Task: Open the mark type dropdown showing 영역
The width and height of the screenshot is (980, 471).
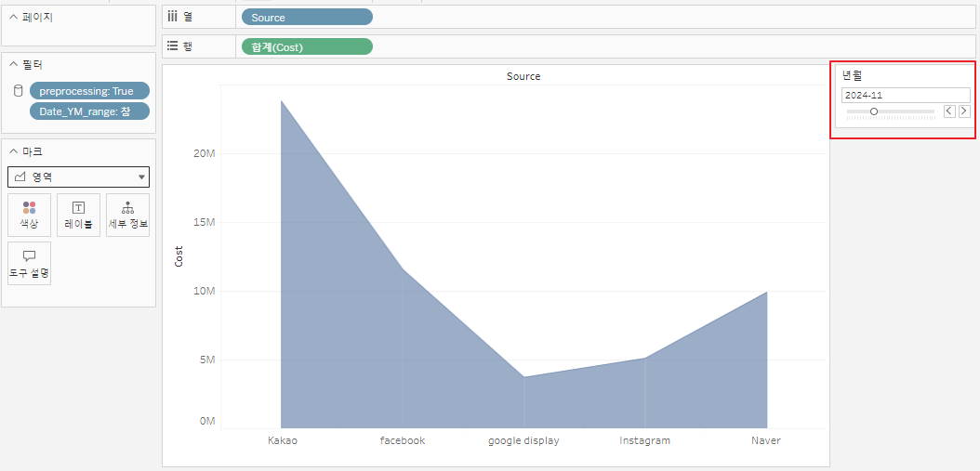Action: tap(79, 177)
